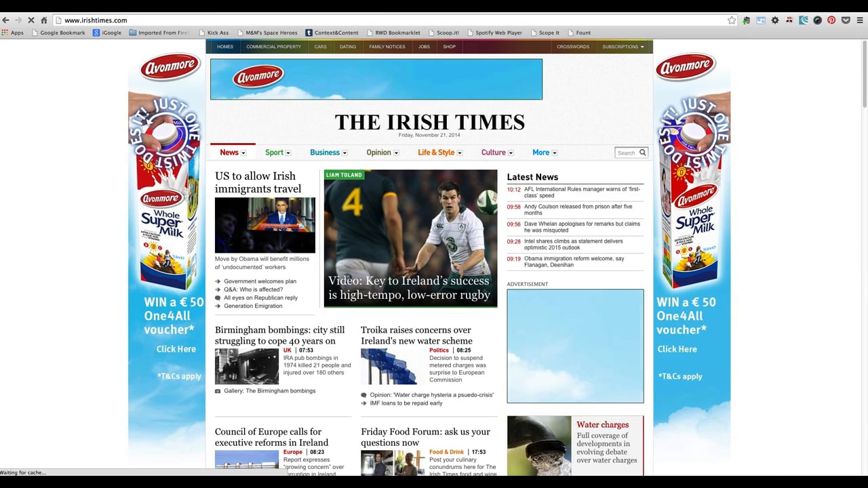The image size is (868, 488).
Task: Open Troika raises concerns water scheme headline
Action: pos(417,335)
